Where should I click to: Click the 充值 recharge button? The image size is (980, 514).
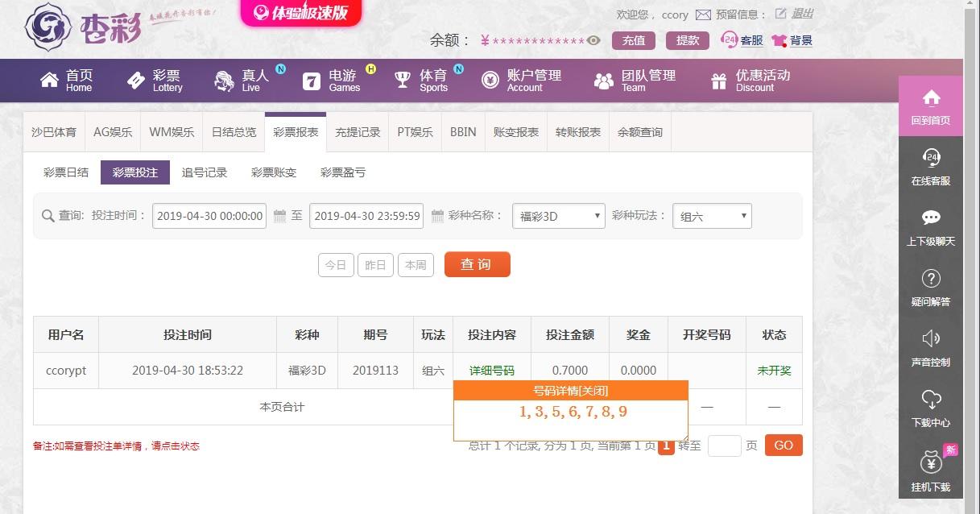pos(634,40)
